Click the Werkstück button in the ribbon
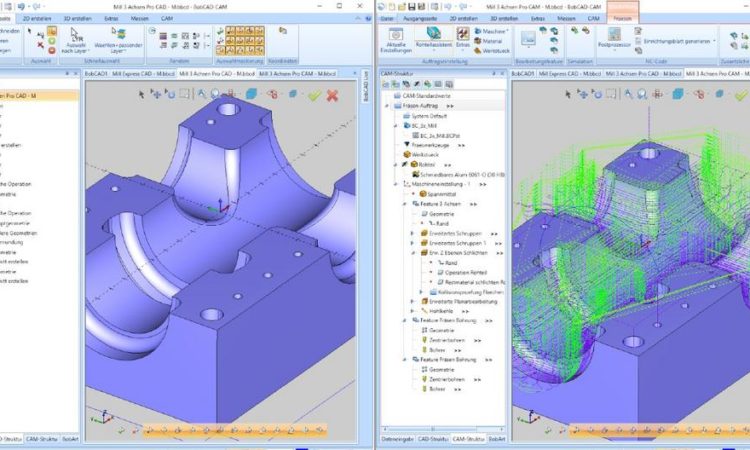This screenshot has height=450, width=750. (x=491, y=50)
